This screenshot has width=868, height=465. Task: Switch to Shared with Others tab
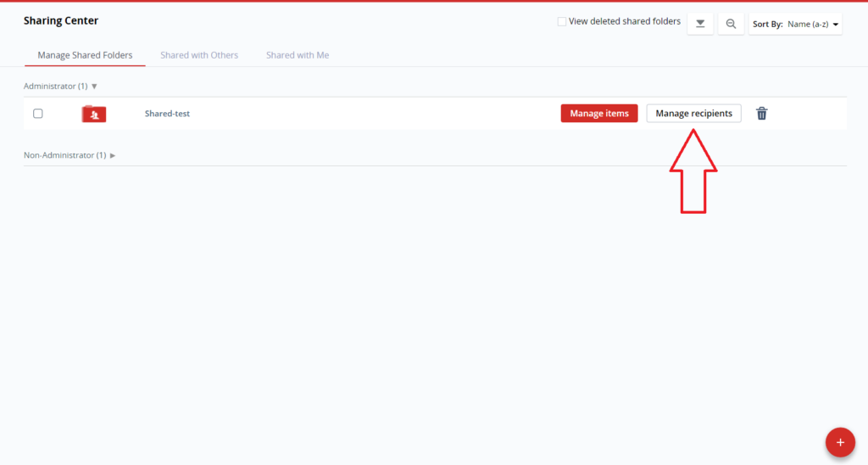[x=199, y=55]
